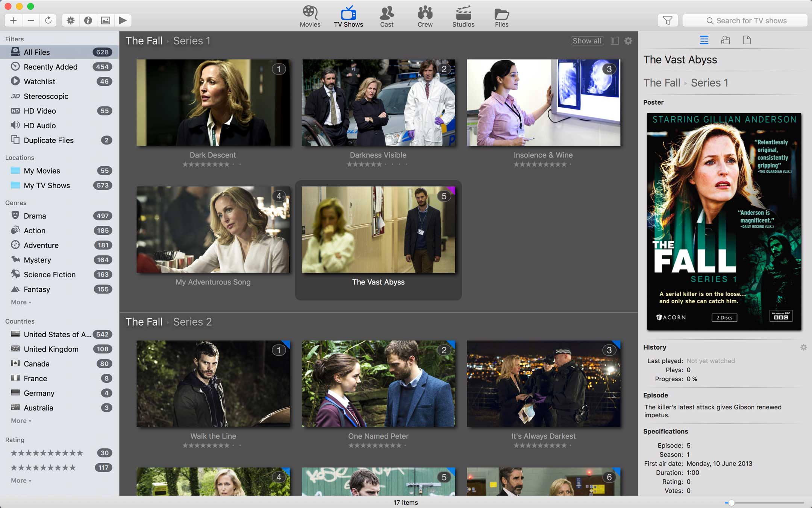812x508 pixels.
Task: Switch to the Crew view
Action: (x=425, y=16)
